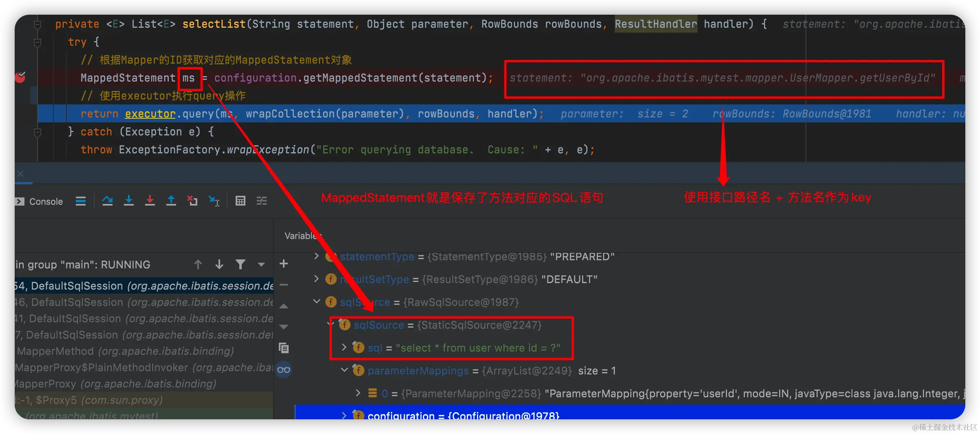This screenshot has height=434, width=980.
Task: Close the panel with the X icon
Action: point(20,174)
